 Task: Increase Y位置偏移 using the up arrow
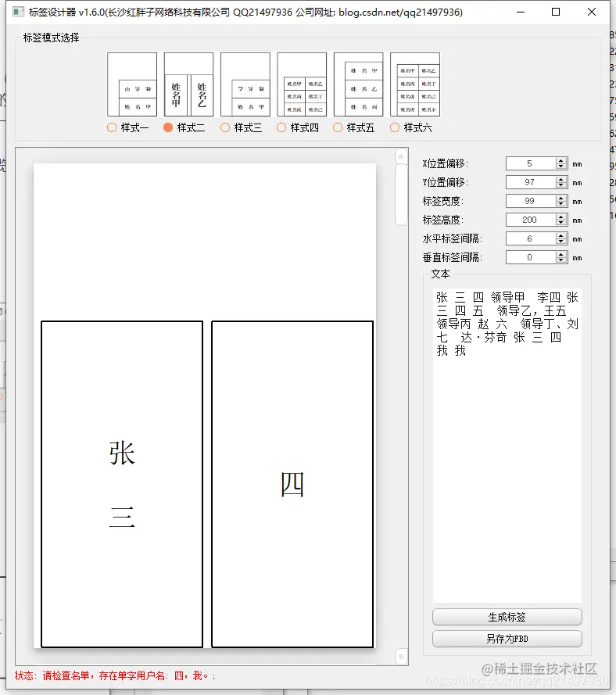[561, 179]
